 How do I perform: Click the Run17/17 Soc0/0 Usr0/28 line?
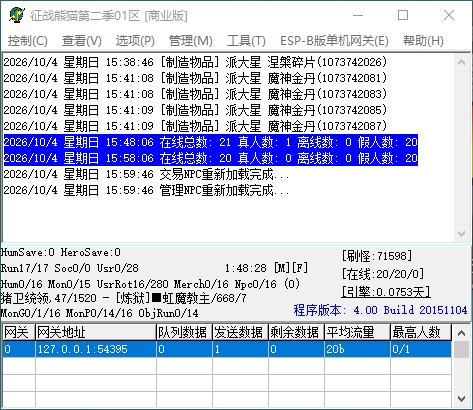(69, 268)
